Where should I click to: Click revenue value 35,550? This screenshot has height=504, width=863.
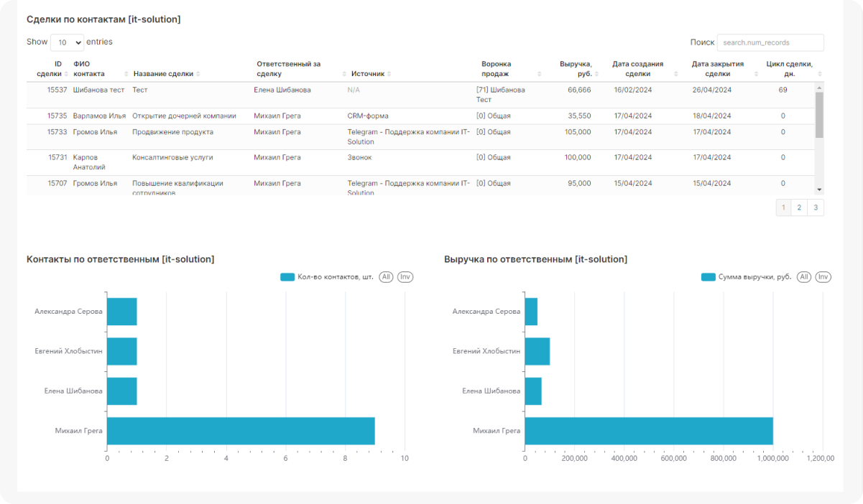(x=579, y=116)
